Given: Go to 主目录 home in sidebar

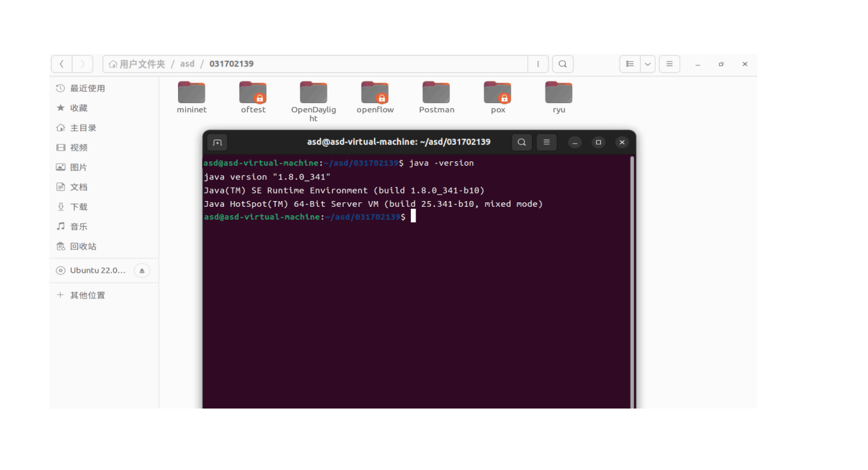Looking at the screenshot, I should pos(104,128).
